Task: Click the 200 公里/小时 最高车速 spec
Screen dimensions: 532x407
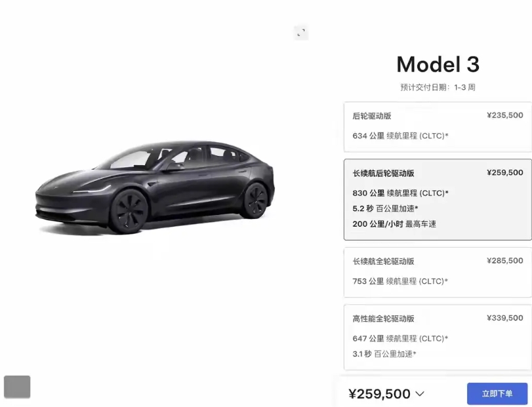Action: click(x=394, y=224)
